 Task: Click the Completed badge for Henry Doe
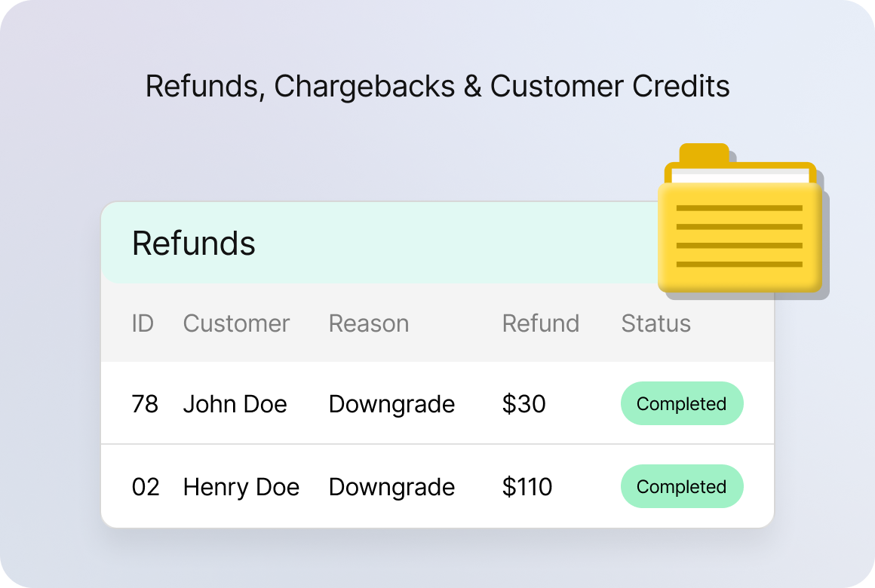coord(682,487)
